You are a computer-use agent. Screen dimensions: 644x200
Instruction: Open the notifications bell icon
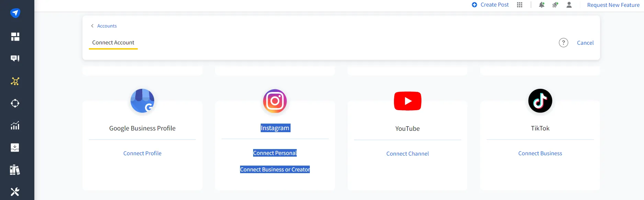(x=542, y=5)
